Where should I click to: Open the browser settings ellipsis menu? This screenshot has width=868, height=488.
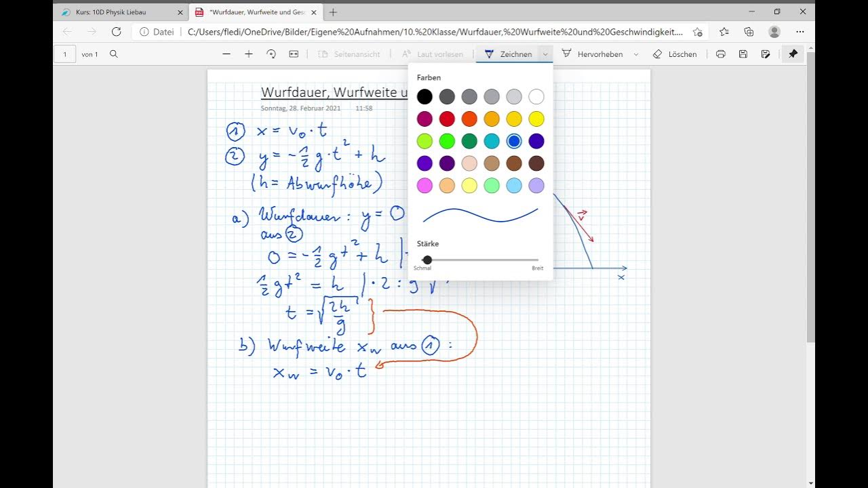[800, 32]
